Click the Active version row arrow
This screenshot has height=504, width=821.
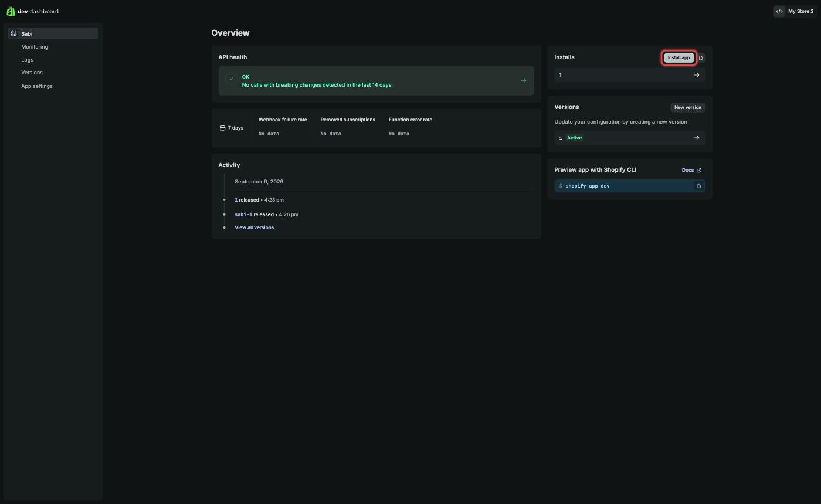pyautogui.click(x=697, y=138)
